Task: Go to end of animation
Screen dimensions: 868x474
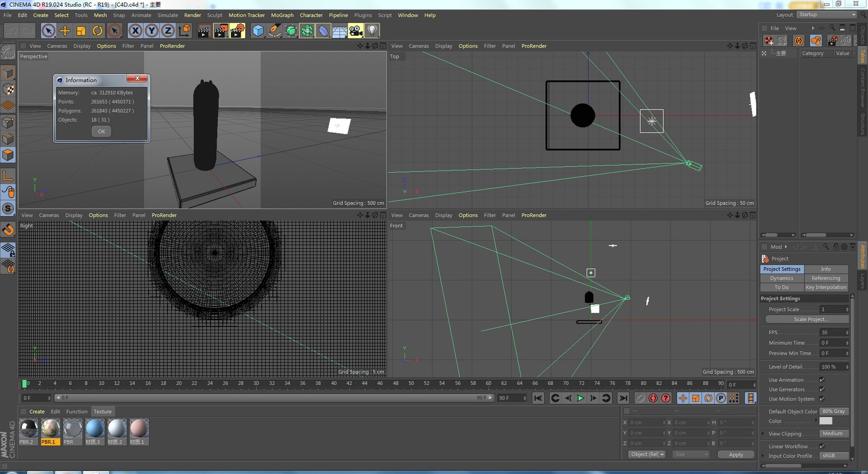Action: pyautogui.click(x=623, y=398)
